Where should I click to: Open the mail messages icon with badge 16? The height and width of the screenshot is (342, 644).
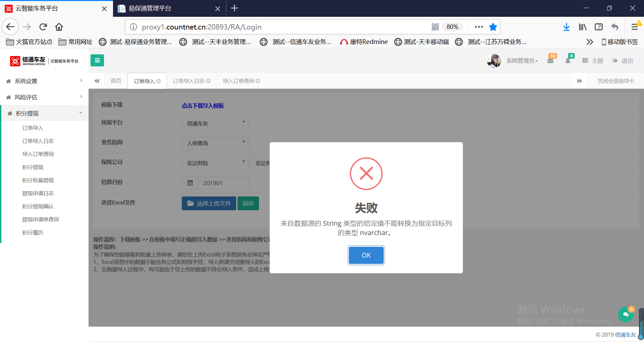[x=550, y=61]
